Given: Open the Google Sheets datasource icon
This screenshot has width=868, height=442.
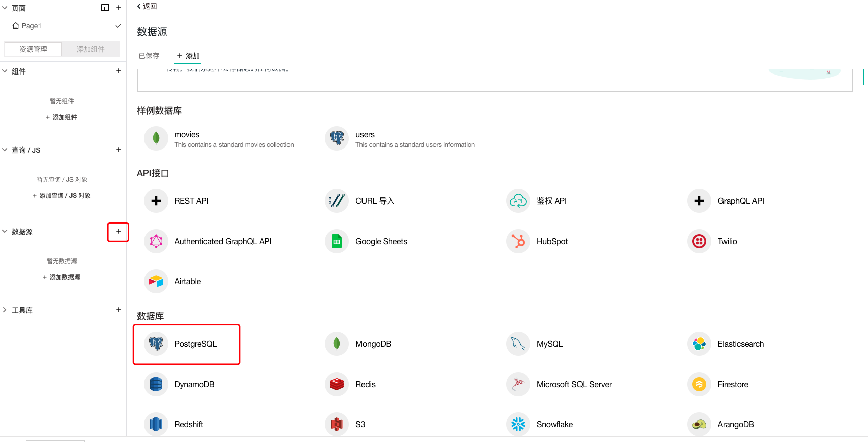Looking at the screenshot, I should pos(337,241).
